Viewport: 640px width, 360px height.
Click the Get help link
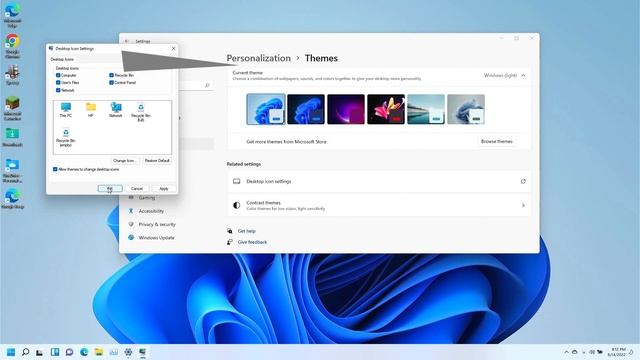click(247, 231)
